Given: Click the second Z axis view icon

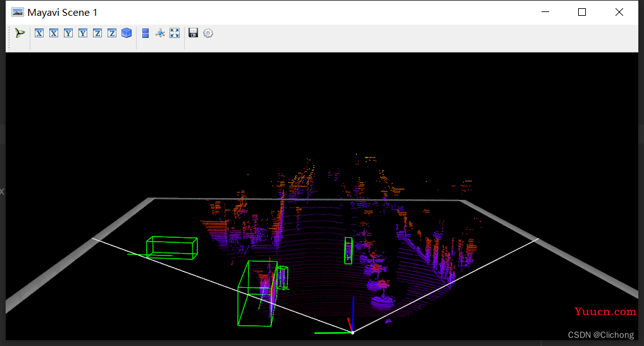Looking at the screenshot, I should click(x=112, y=34).
